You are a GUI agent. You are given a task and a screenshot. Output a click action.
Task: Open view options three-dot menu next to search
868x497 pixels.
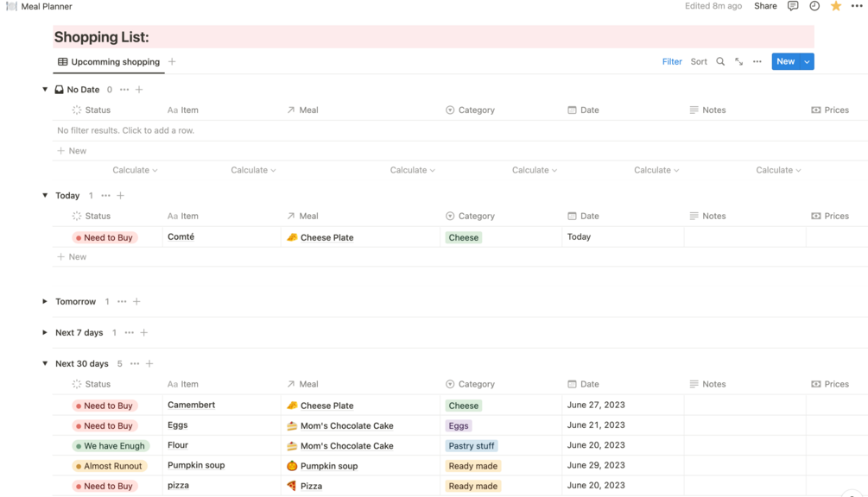[x=757, y=61]
